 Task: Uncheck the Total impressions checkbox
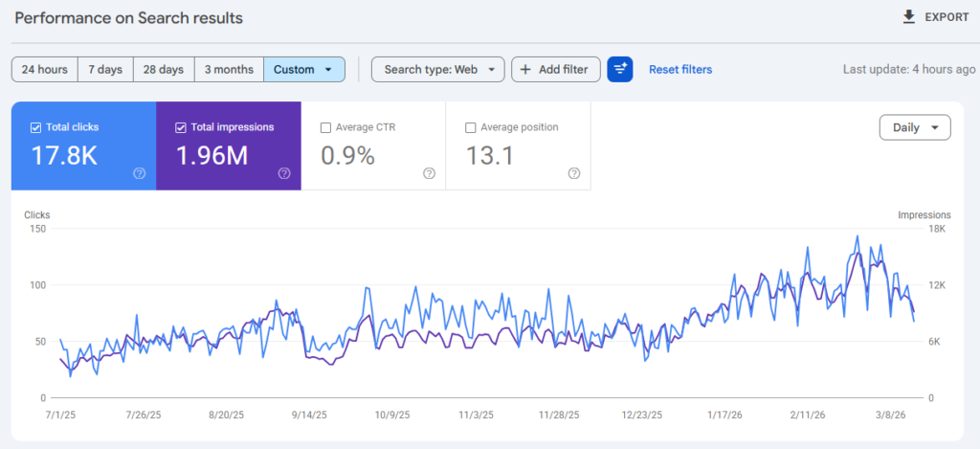(x=181, y=127)
